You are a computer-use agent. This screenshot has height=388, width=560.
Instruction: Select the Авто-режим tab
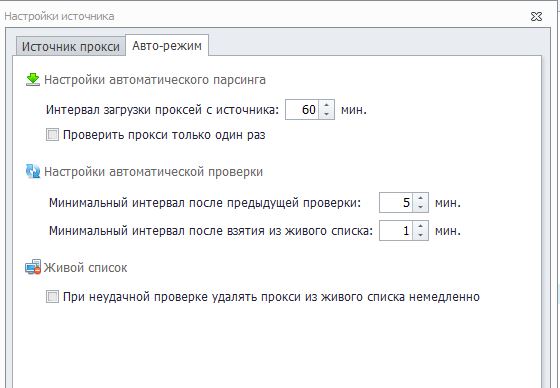(167, 45)
